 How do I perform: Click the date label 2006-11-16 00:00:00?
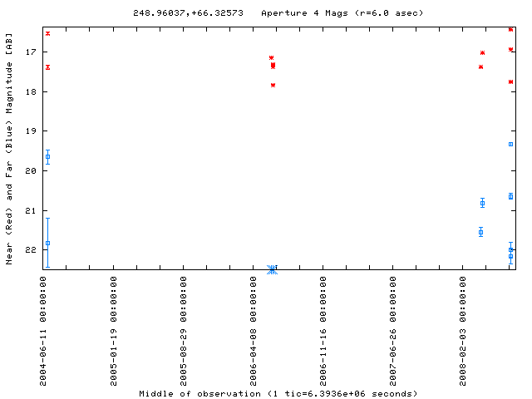click(x=323, y=331)
